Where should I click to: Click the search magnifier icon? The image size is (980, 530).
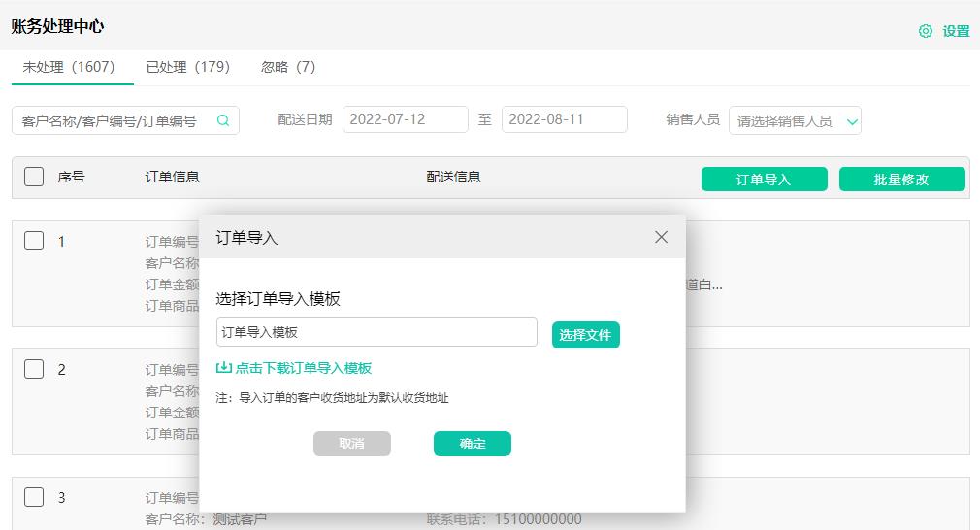[x=223, y=120]
